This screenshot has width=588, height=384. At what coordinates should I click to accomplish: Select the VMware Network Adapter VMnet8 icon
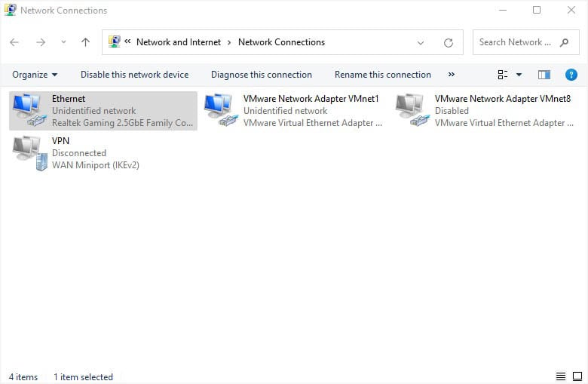[x=412, y=110]
